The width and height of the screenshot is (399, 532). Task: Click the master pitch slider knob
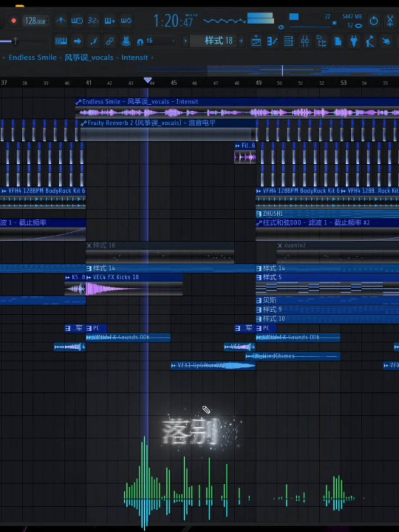pyautogui.click(x=15, y=41)
